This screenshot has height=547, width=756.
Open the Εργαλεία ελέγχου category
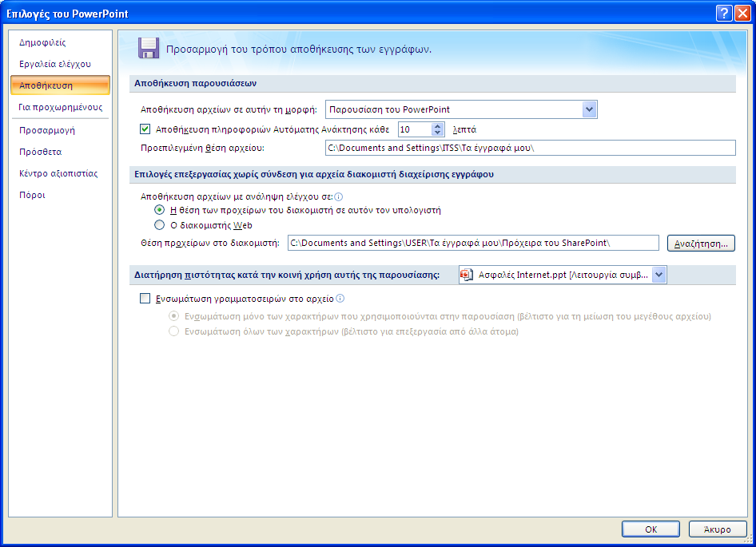tap(55, 64)
